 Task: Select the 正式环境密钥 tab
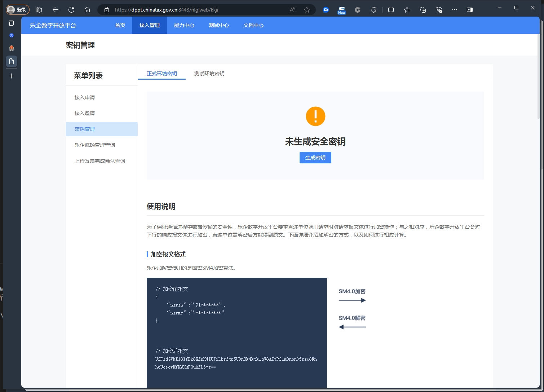(162, 74)
